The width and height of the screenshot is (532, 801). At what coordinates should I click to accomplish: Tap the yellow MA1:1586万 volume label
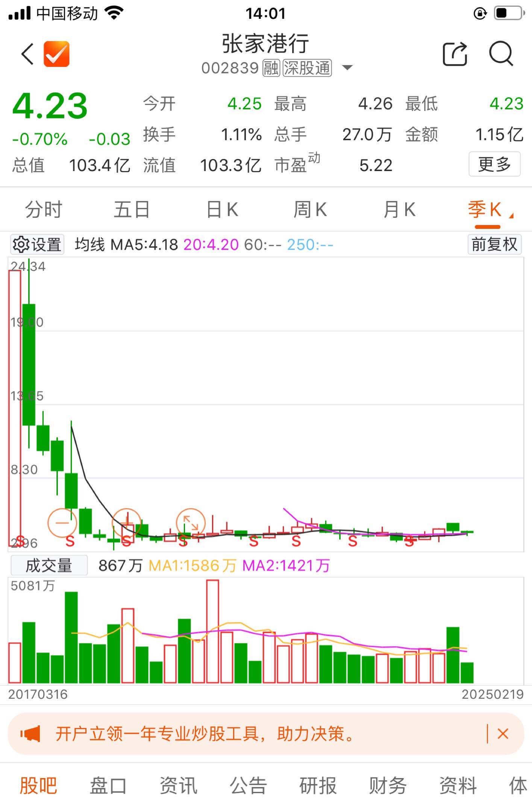pyautogui.click(x=192, y=566)
